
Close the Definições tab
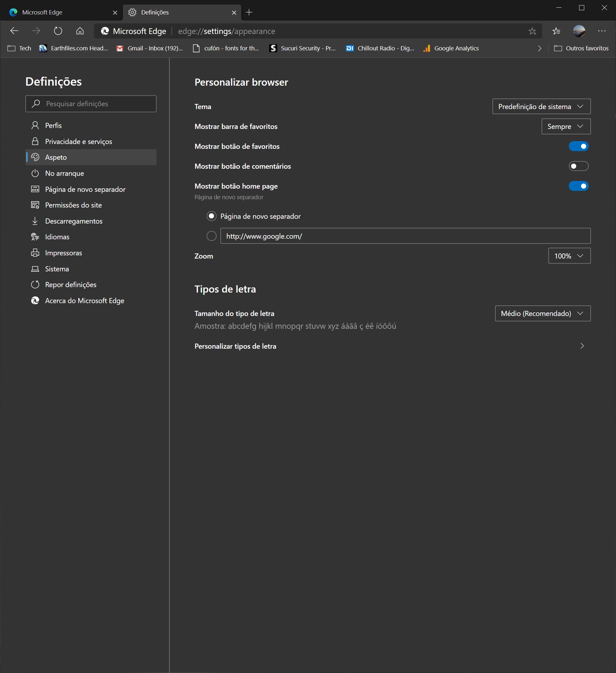click(234, 13)
